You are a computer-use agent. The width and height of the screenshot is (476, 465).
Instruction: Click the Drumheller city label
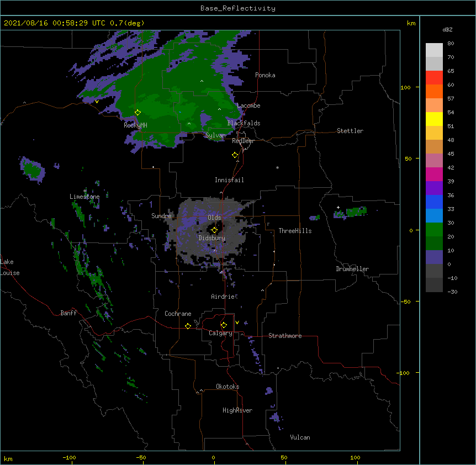click(352, 269)
